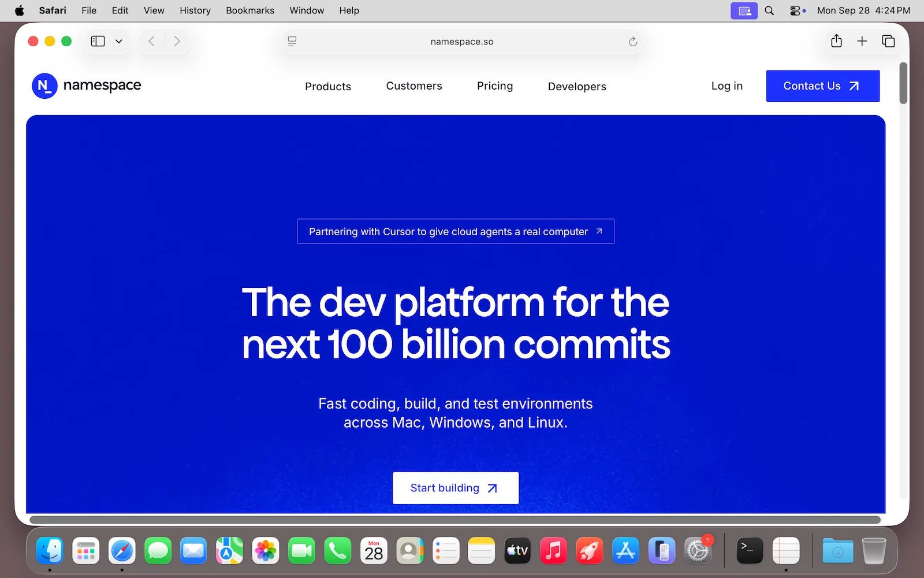Open Terminal from the Dock
The width and height of the screenshot is (924, 578).
click(750, 551)
